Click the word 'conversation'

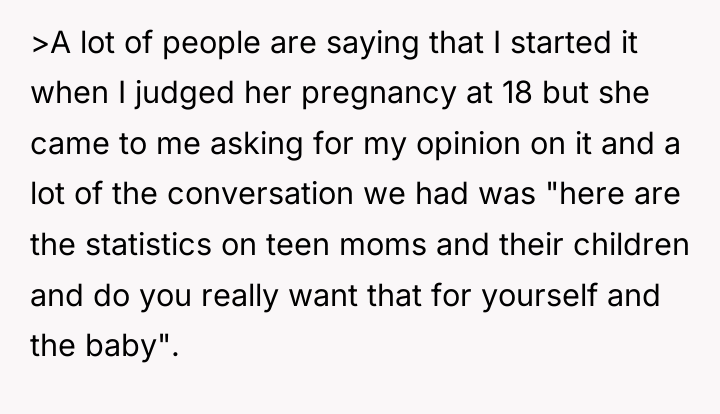tap(260, 194)
